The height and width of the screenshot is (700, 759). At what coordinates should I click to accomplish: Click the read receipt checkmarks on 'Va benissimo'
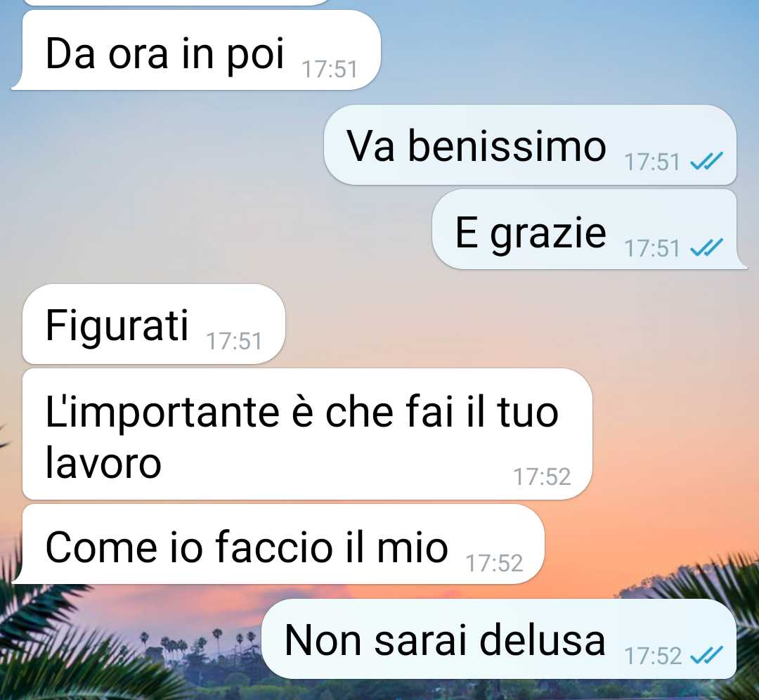706,161
